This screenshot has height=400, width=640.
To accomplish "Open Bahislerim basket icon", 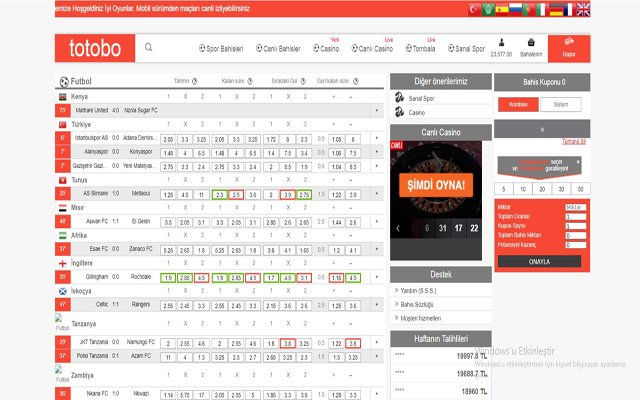I will pyautogui.click(x=531, y=44).
